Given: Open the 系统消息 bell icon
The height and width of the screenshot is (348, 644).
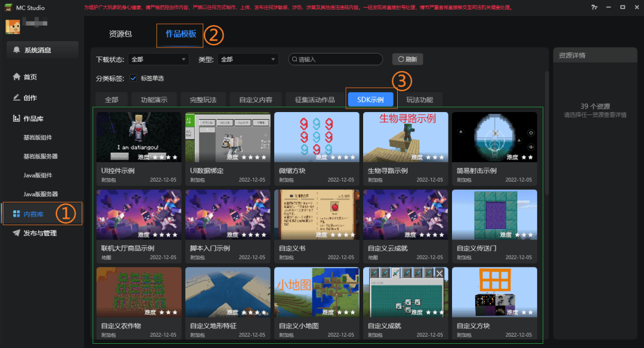Looking at the screenshot, I should coord(17,49).
